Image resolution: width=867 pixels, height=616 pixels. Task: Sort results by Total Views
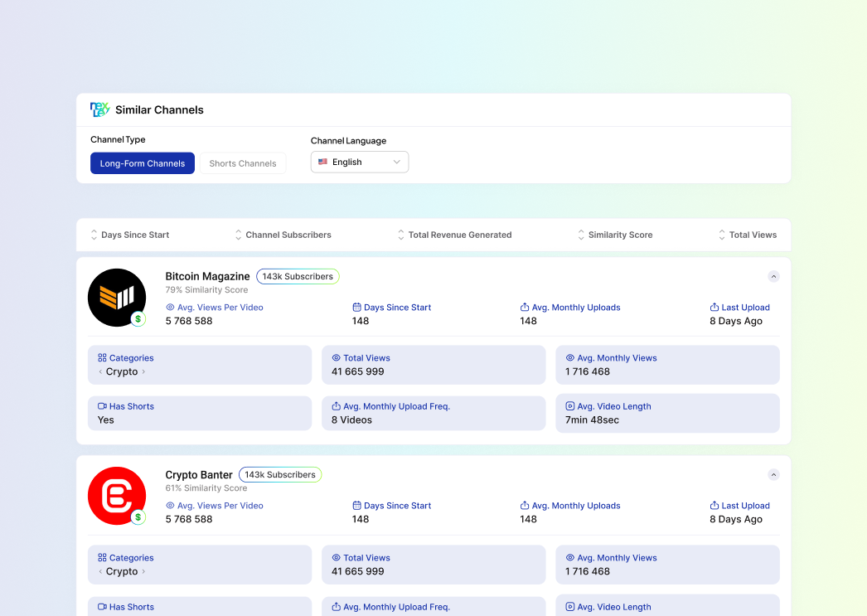pos(748,235)
